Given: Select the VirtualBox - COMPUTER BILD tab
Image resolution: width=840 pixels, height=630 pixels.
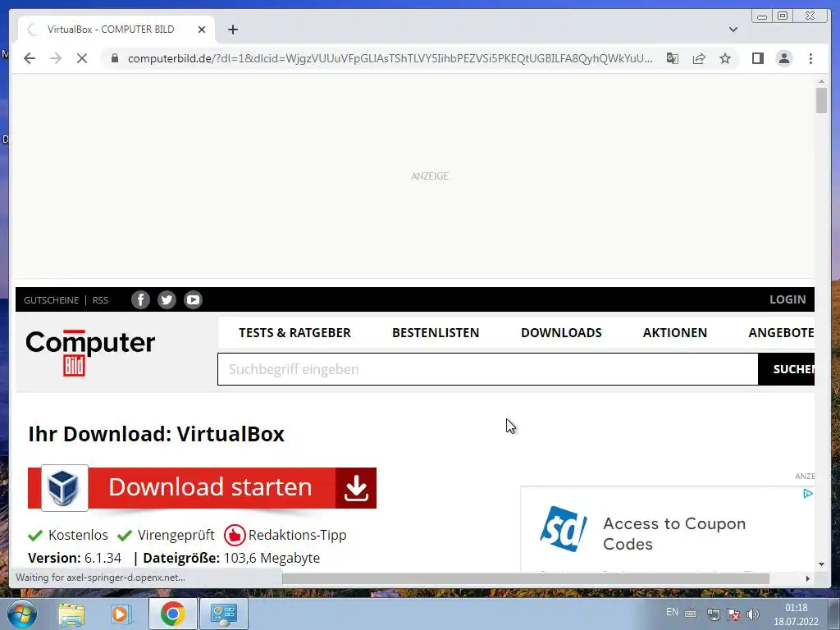Looking at the screenshot, I should [x=116, y=30].
